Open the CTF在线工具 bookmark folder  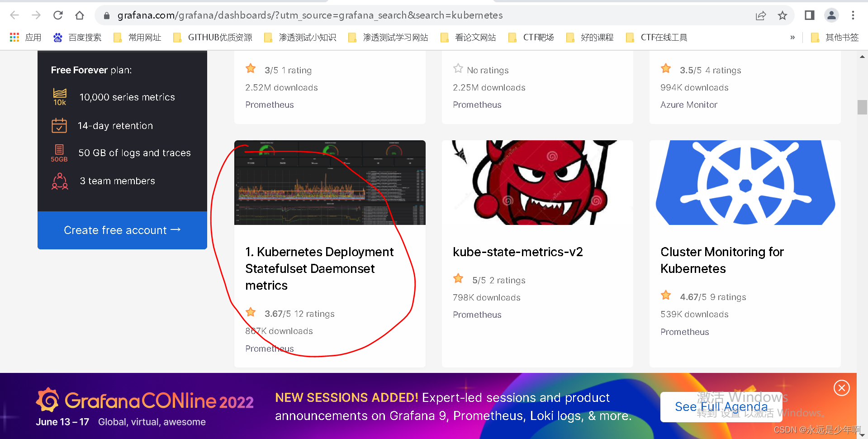pyautogui.click(x=657, y=38)
